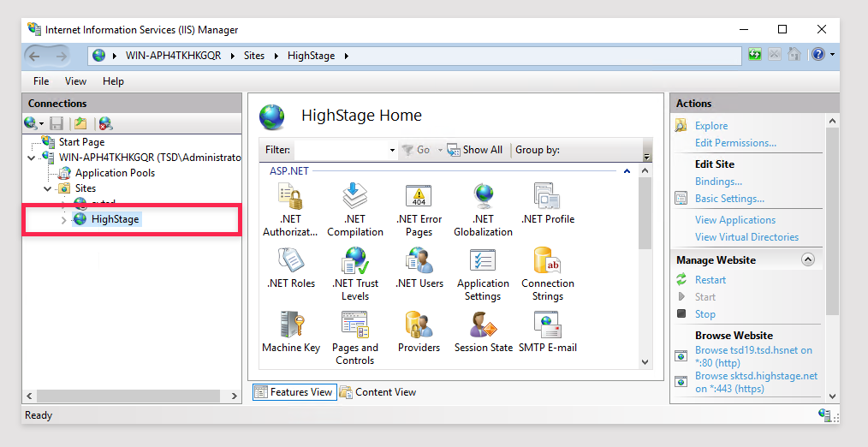Open .NET Globalization feature
This screenshot has width=868, height=447.
pos(484,209)
